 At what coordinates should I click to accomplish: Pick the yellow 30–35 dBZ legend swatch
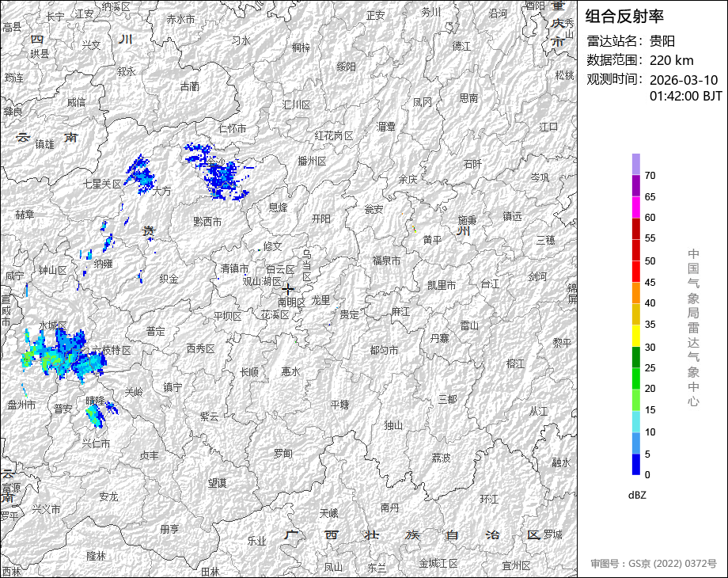click(x=636, y=336)
